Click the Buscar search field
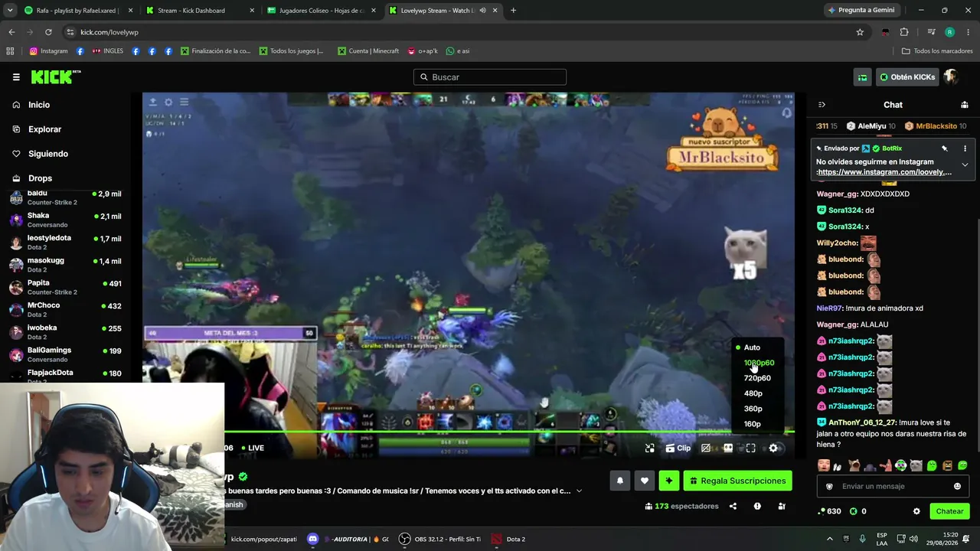The image size is (980, 551). pyautogui.click(x=490, y=77)
